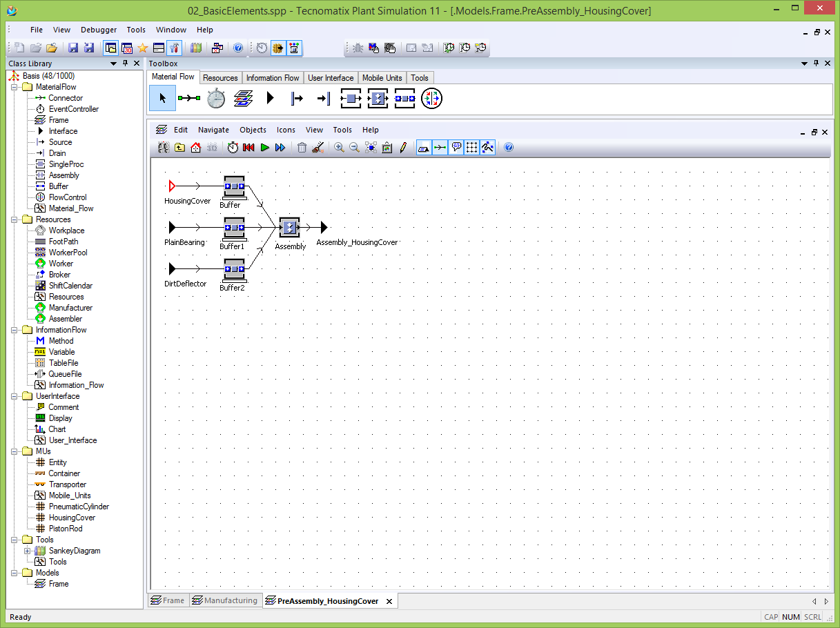The image size is (840, 628).
Task: Select the Connector tool in Toolbox
Action: tap(189, 99)
